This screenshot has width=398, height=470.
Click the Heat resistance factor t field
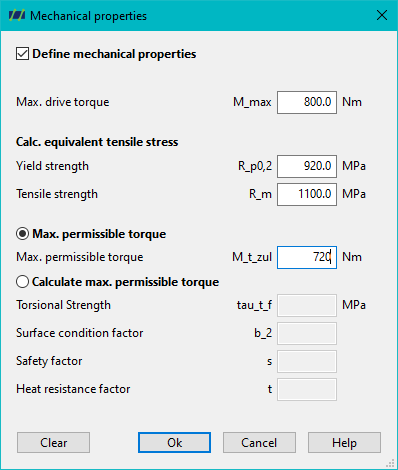tap(307, 389)
